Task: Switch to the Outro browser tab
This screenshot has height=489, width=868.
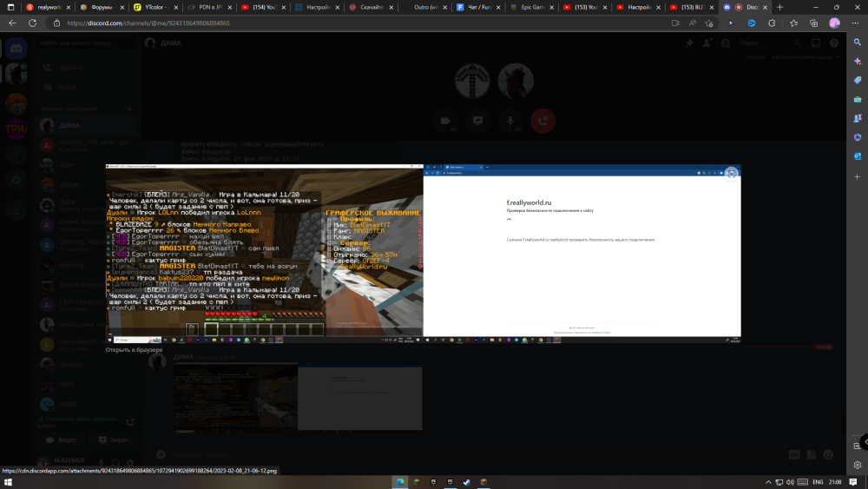Action: [424, 7]
